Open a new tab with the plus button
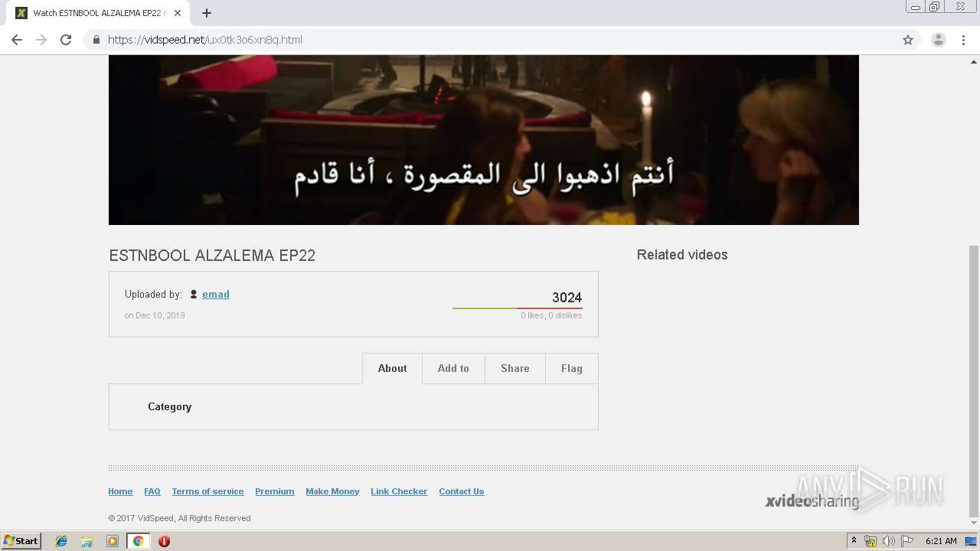 [207, 13]
